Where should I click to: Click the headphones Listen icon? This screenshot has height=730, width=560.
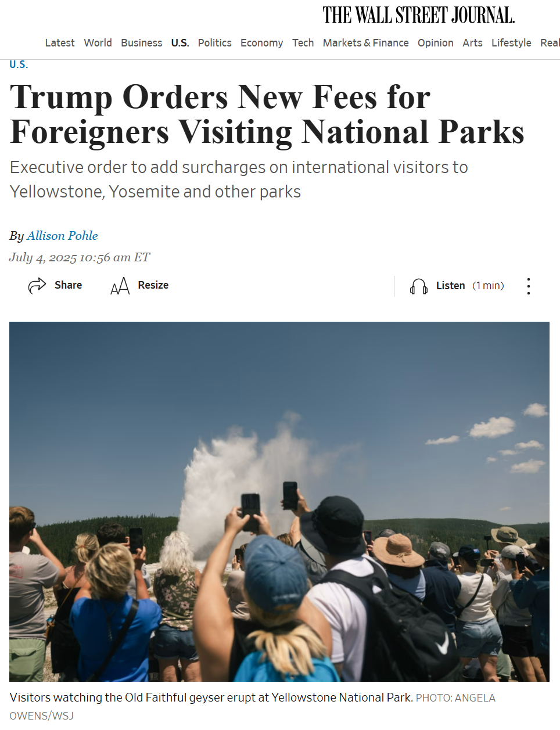click(419, 286)
